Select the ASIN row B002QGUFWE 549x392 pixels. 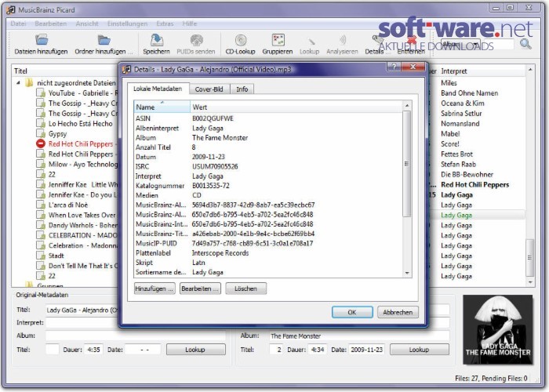pyautogui.click(x=268, y=118)
